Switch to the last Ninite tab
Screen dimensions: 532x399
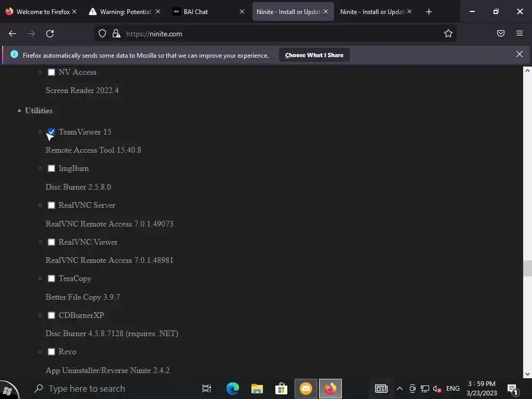(x=376, y=11)
